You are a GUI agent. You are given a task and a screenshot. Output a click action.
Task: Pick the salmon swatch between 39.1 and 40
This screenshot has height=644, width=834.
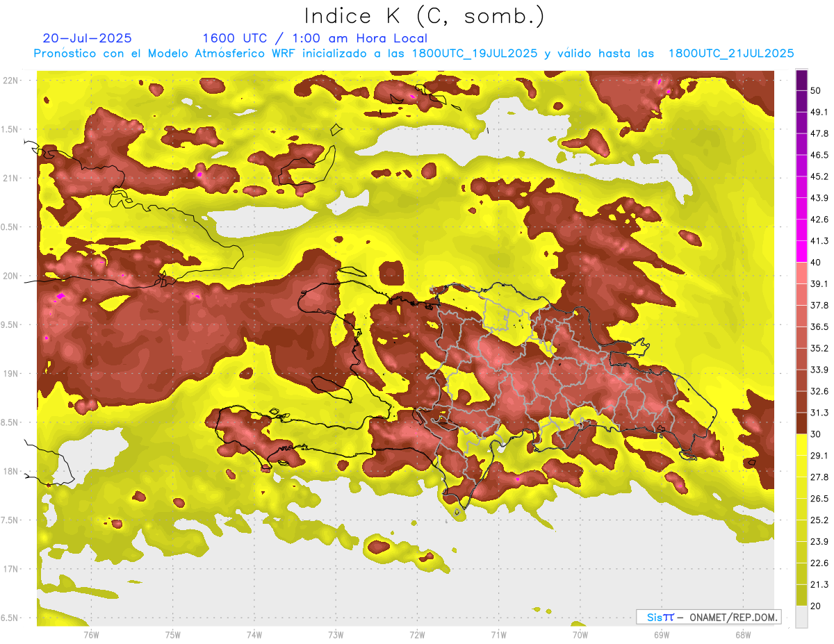click(x=801, y=273)
